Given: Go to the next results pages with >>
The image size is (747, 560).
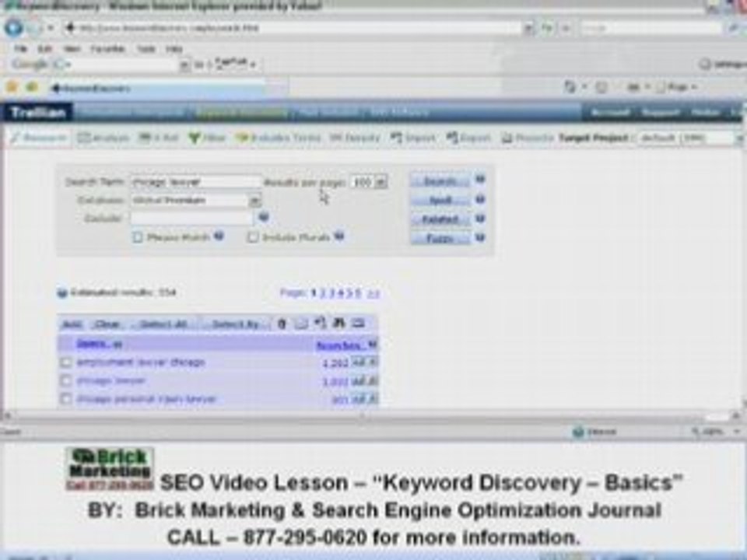Looking at the screenshot, I should point(374,293).
